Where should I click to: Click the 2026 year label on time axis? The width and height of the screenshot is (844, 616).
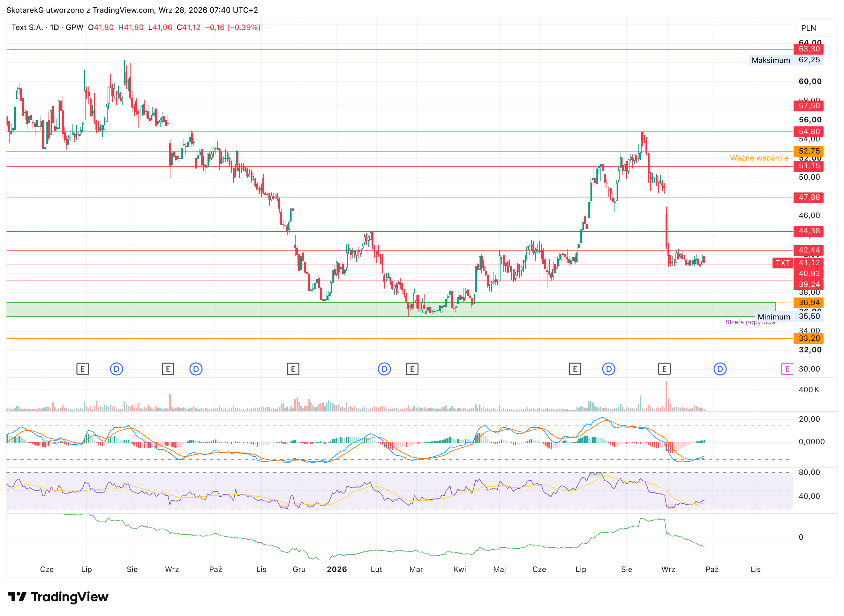337,569
